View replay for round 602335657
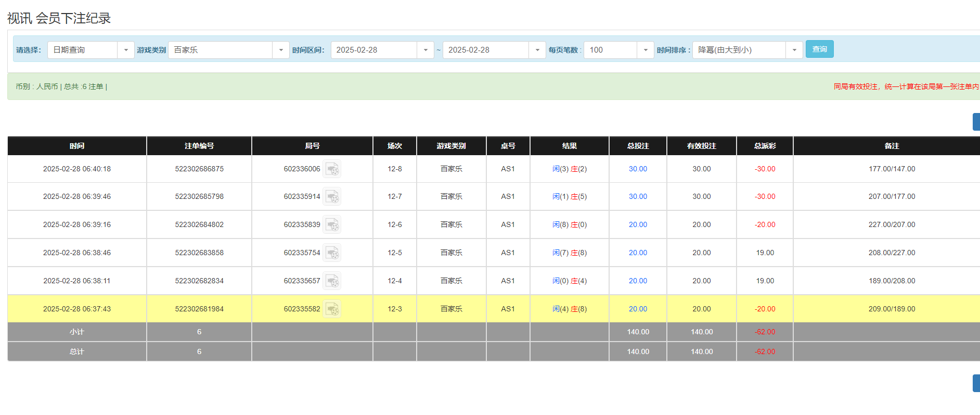980x415 pixels. pos(332,281)
